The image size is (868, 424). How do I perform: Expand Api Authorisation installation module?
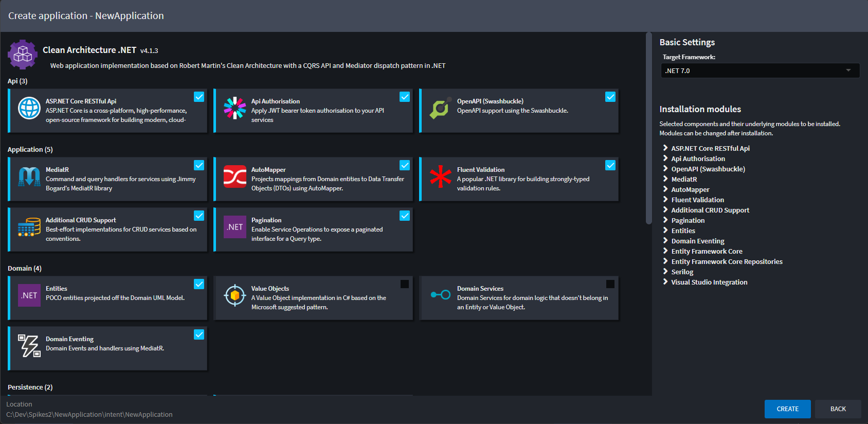(x=665, y=158)
